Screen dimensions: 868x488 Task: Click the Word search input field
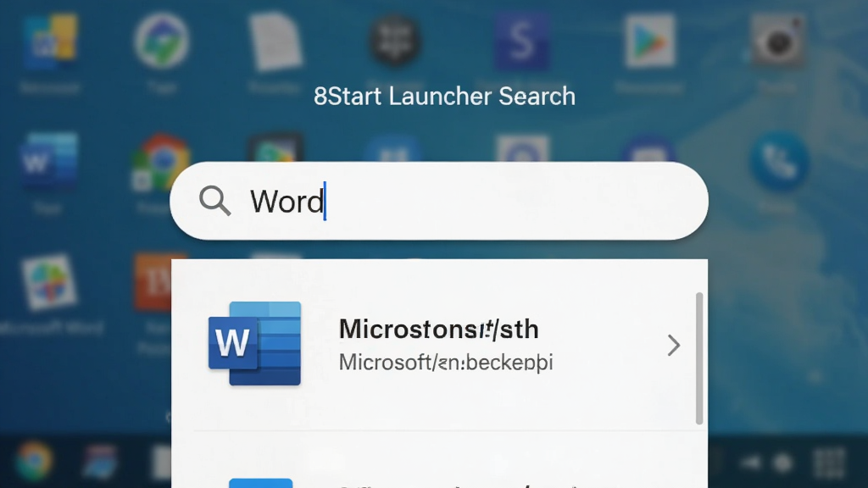[439, 201]
